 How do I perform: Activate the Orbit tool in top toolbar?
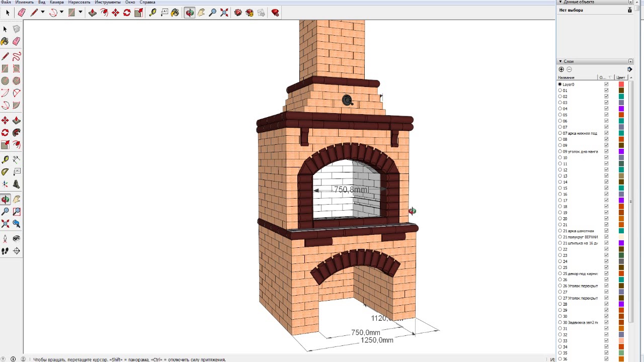[x=190, y=13]
